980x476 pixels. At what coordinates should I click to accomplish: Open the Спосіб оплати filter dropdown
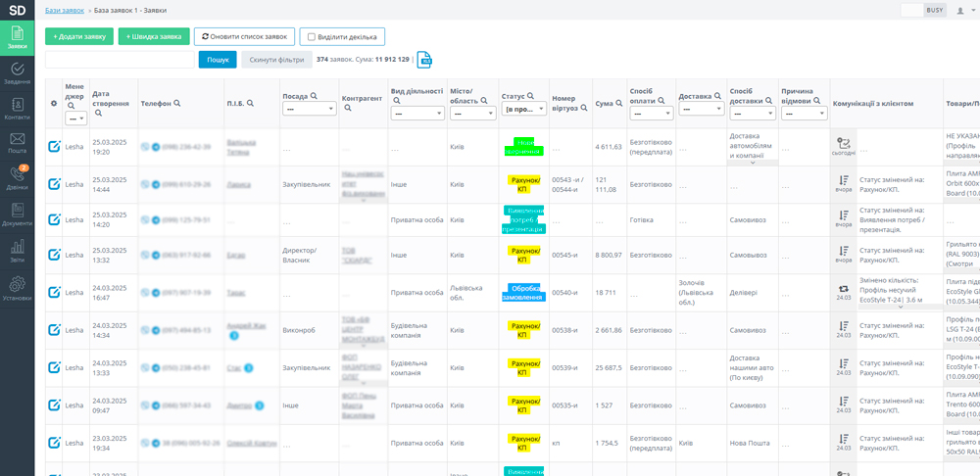click(x=652, y=113)
